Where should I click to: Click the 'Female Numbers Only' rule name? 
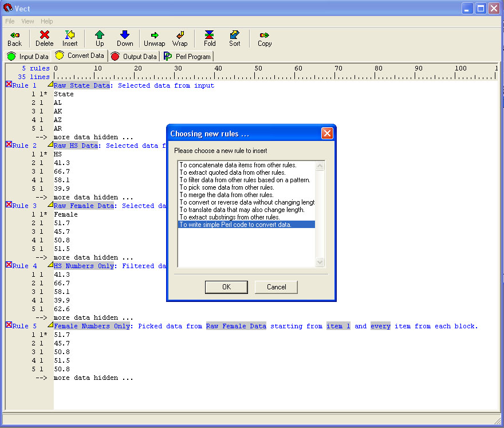click(x=92, y=326)
